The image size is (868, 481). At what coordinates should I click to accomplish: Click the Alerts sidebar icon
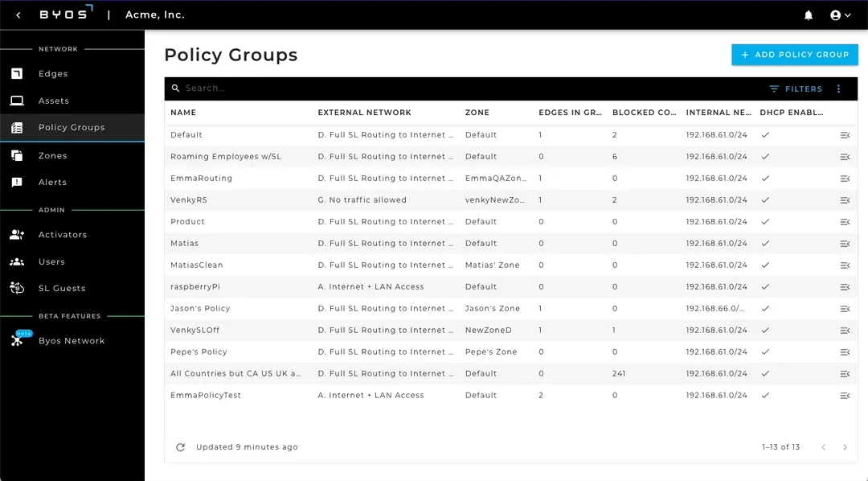click(x=17, y=183)
